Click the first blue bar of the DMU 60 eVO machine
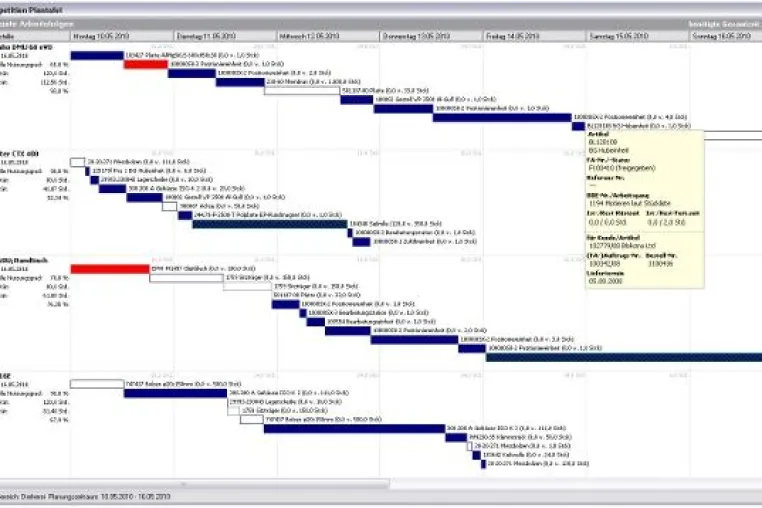This screenshot has width=762, height=508. [97, 55]
